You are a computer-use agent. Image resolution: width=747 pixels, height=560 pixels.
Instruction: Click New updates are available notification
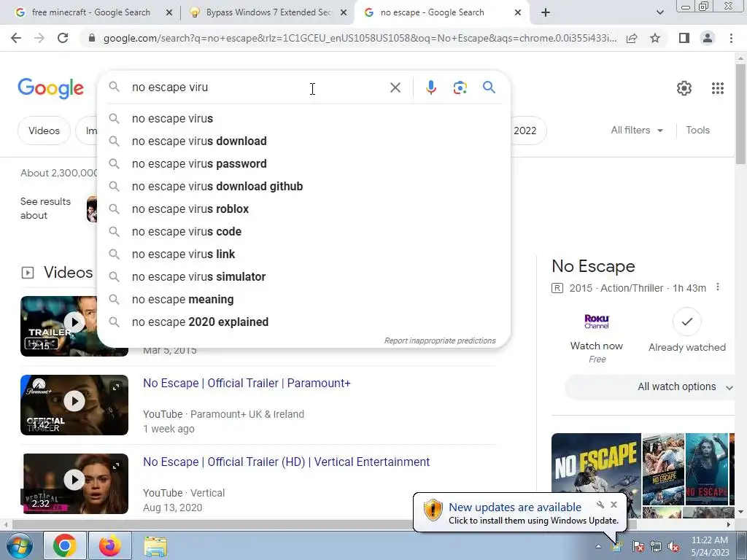coord(515,507)
